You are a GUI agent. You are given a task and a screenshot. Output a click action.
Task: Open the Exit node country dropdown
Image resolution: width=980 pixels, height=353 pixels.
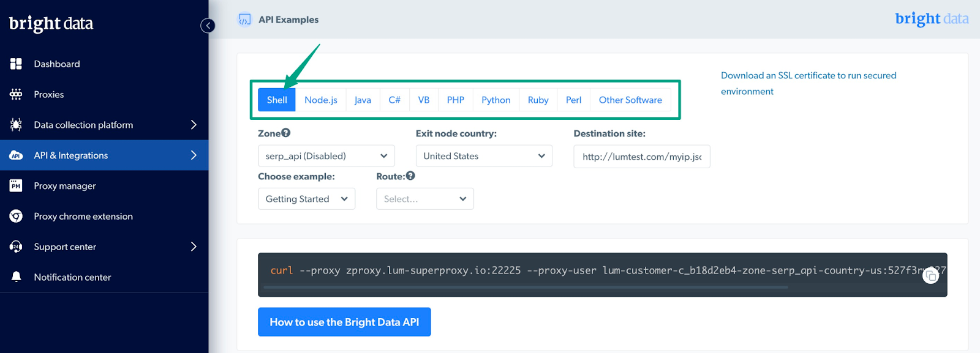click(484, 156)
